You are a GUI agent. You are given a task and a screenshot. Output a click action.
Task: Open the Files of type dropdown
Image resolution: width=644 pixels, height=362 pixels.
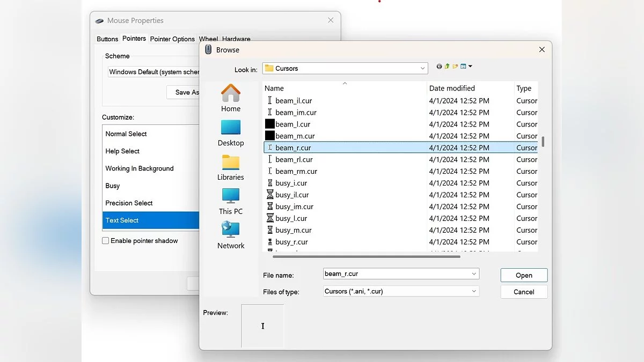474,291
